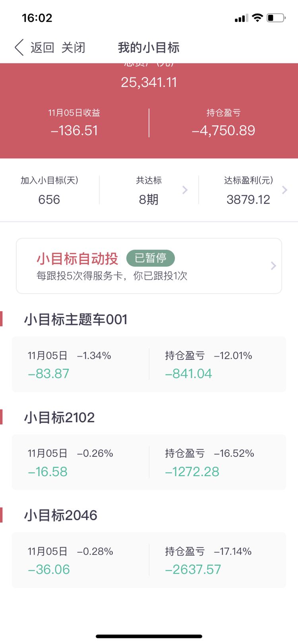
Task: Open the 小目标自动投 title
Action: click(77, 259)
